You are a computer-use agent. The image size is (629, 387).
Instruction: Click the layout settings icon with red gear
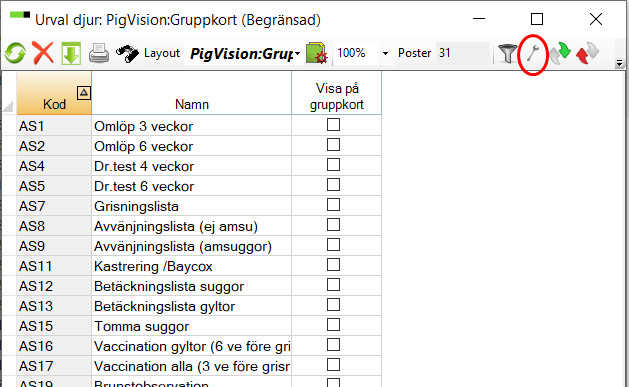pos(317,53)
